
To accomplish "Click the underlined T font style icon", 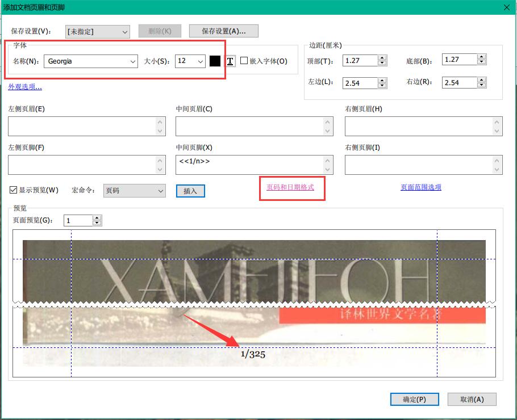I will [x=230, y=61].
